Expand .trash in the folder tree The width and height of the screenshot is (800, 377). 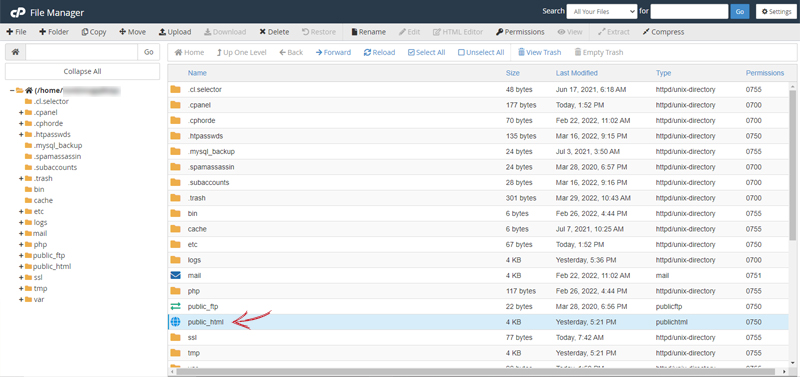21,179
